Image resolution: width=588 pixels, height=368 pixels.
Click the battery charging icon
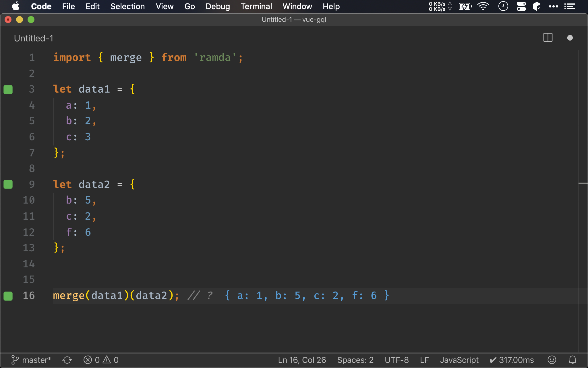click(x=465, y=6)
